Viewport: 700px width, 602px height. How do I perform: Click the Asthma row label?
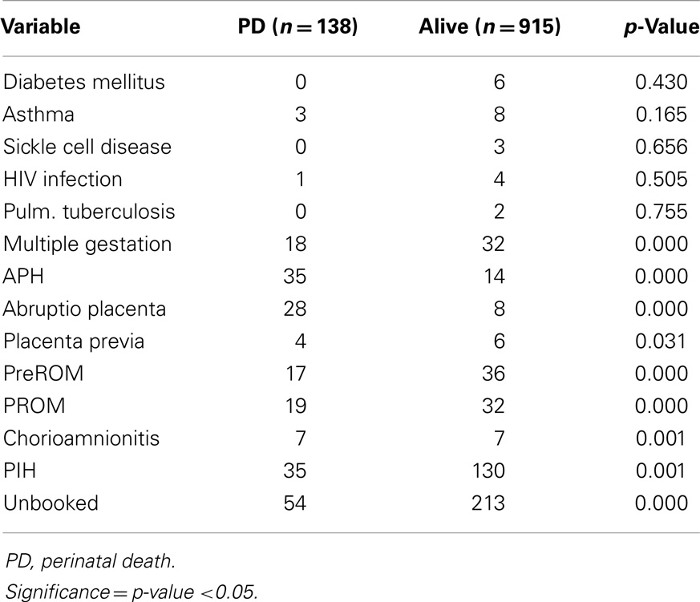tap(38, 115)
